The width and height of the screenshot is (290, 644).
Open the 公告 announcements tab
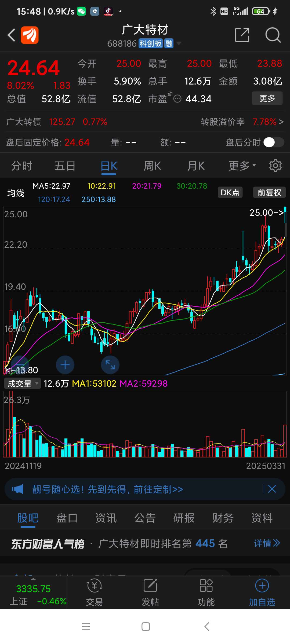coord(145,518)
